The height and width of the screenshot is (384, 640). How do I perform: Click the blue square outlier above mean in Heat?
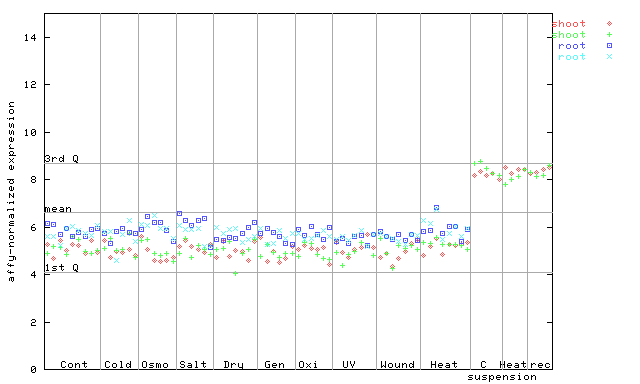click(x=436, y=208)
